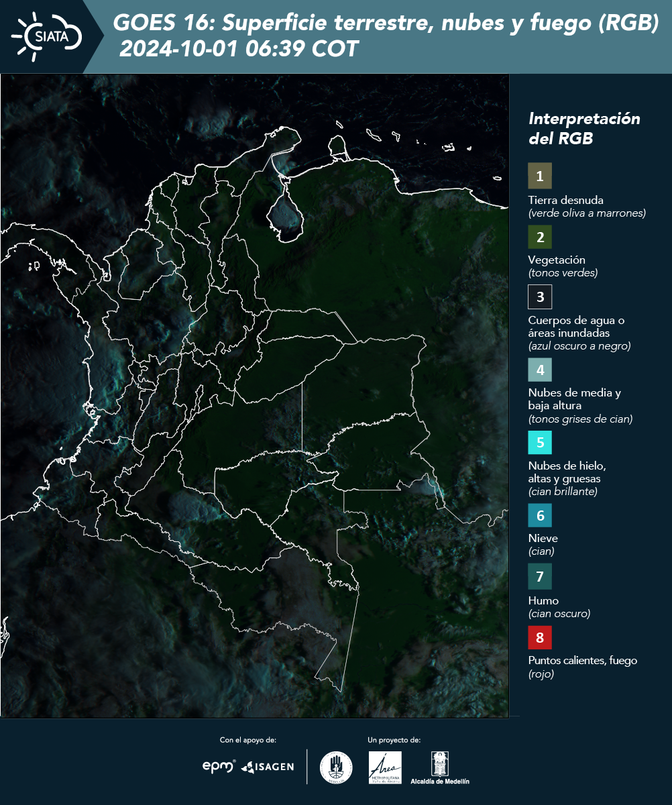Click the Área Metropolitana logo

[386, 767]
